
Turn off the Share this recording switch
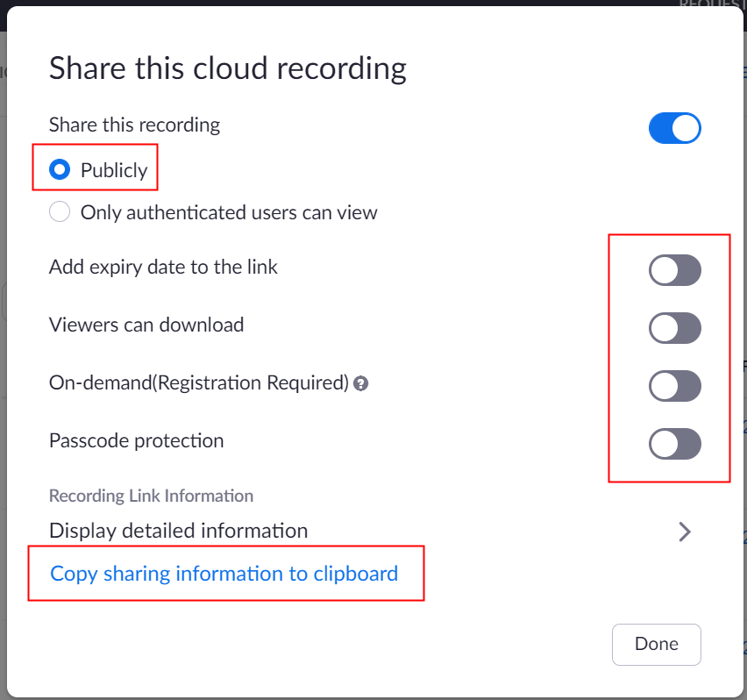(674, 128)
